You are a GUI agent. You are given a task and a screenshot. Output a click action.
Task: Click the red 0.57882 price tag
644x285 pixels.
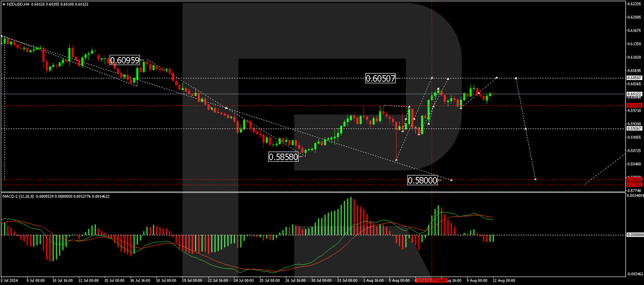[x=634, y=184]
